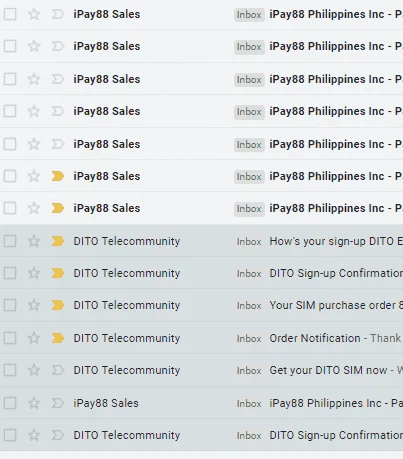Select the topmost iPay88 Sales email checkbox
Image resolution: width=403 pixels, height=459 pixels.
[10, 14]
